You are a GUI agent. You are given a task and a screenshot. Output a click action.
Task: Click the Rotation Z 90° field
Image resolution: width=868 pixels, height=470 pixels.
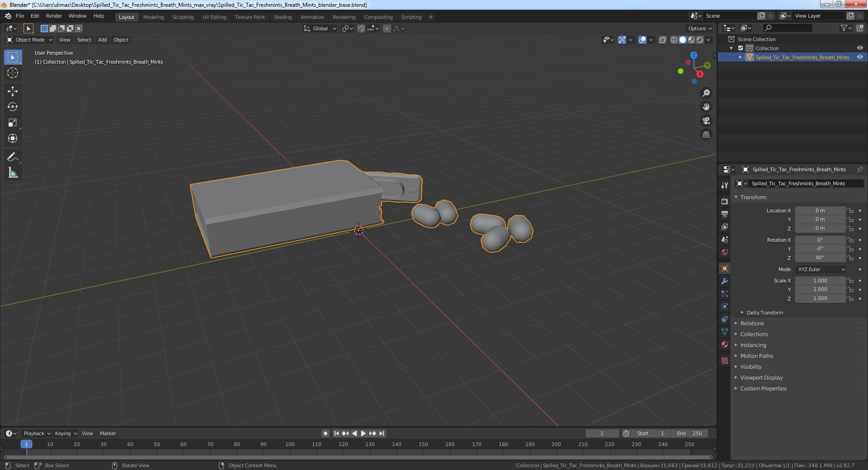point(820,258)
